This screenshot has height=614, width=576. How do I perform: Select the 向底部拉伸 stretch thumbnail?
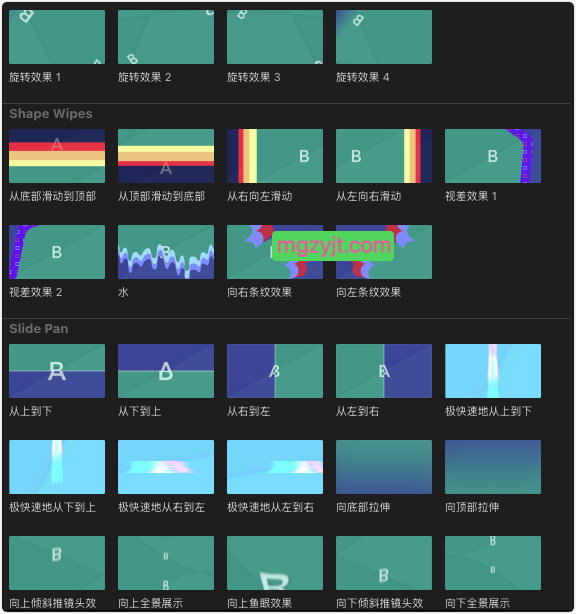pos(384,467)
